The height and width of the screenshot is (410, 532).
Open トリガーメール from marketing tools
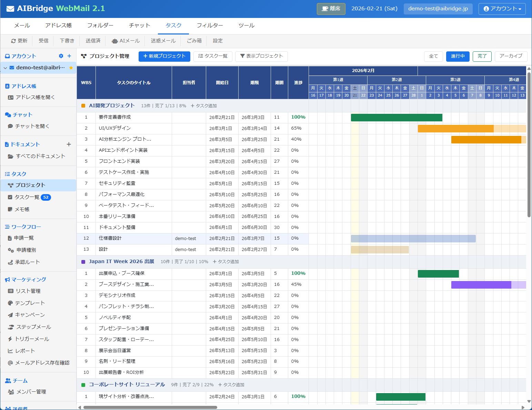point(33,339)
